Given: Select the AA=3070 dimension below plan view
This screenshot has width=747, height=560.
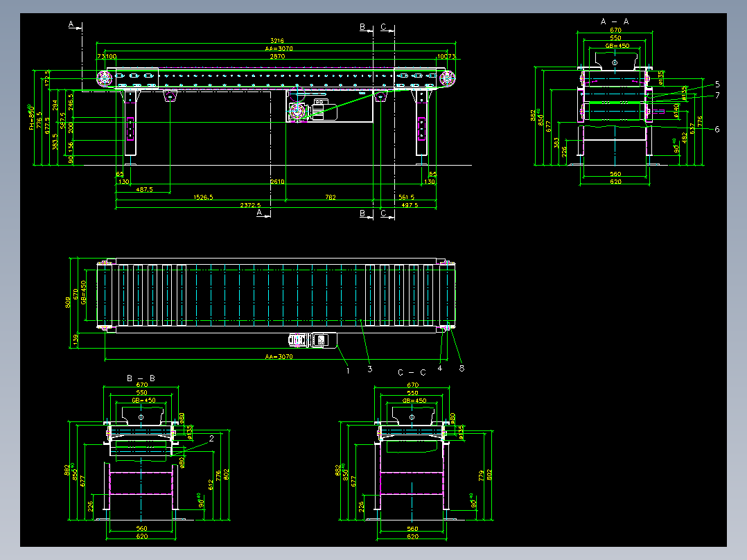Looking at the screenshot, I should (279, 356).
